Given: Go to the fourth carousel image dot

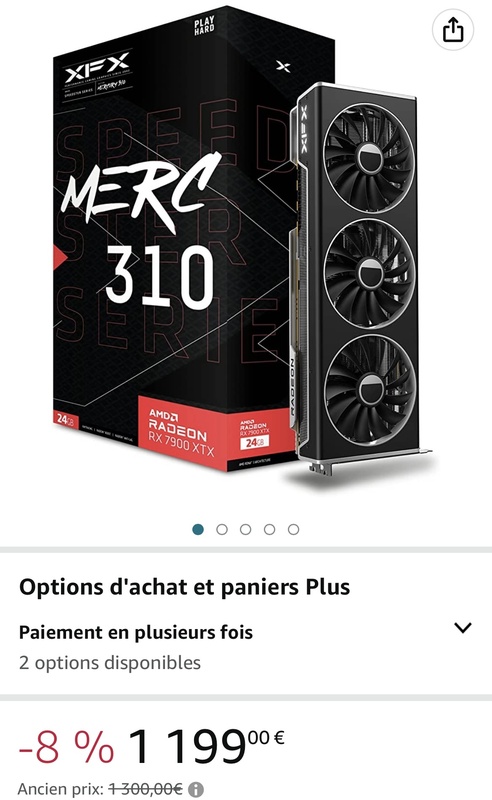Looking at the screenshot, I should coord(269,529).
